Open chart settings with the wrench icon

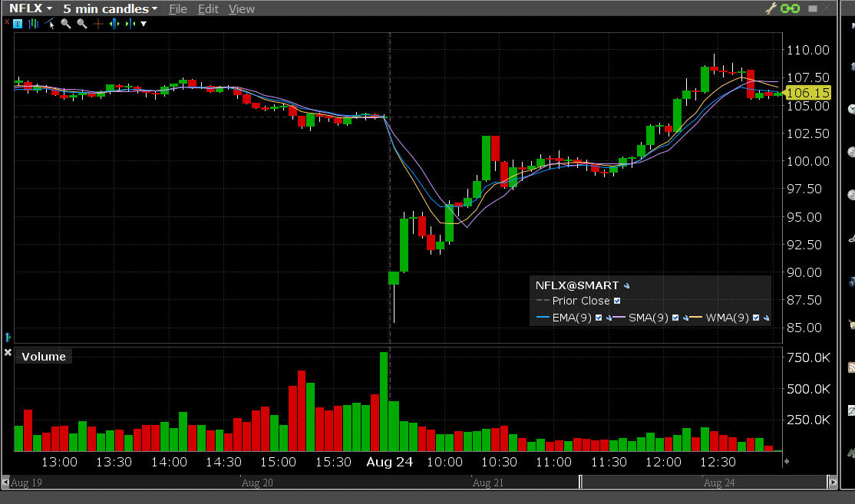coord(772,8)
